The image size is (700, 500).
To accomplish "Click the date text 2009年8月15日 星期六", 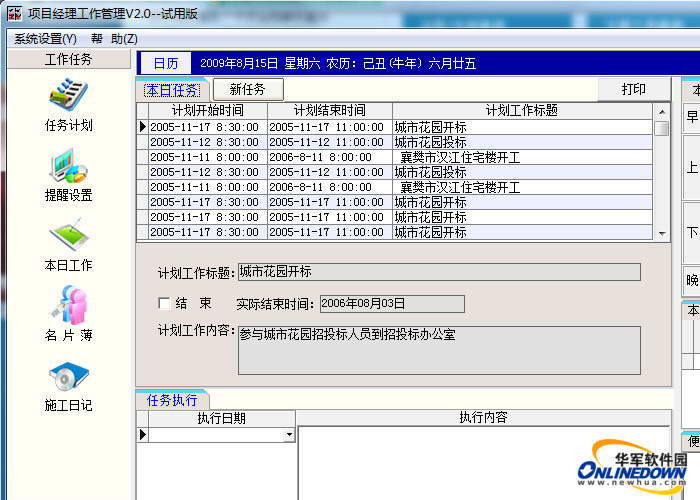I will (260, 63).
